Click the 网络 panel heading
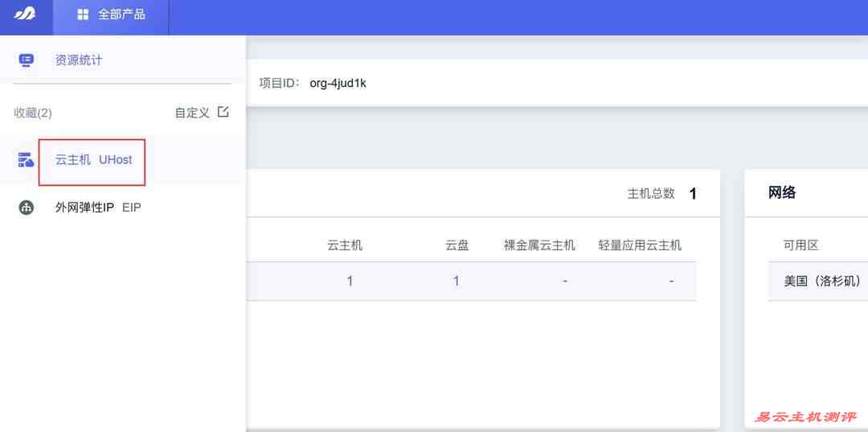Viewport: 868px width, 432px height. point(782,192)
